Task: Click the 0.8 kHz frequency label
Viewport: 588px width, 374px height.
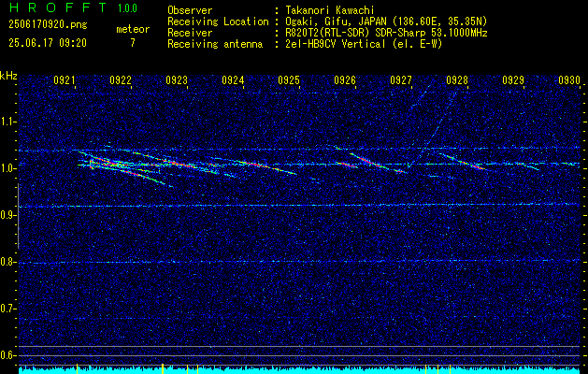Action: point(7,262)
